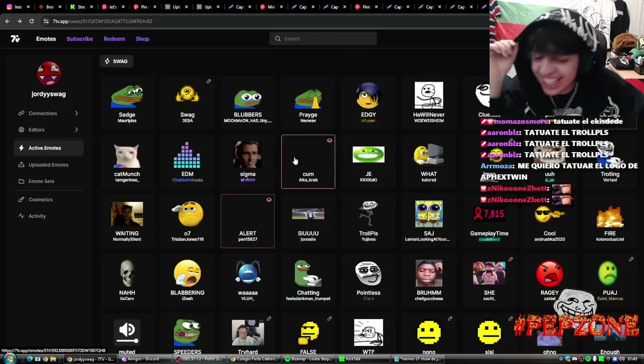Open the PUAJ emote
The image size is (644, 364).
point(610,281)
